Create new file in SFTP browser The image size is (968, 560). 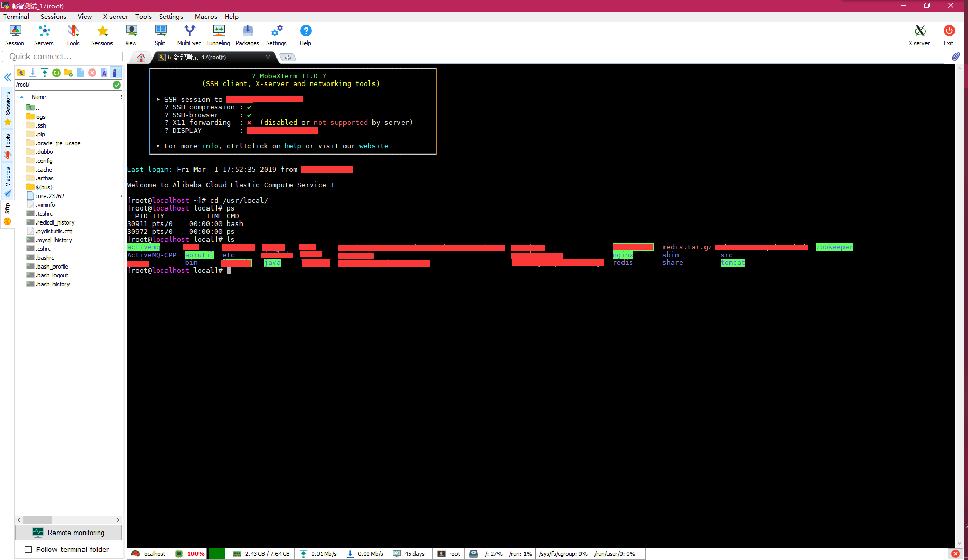(x=80, y=73)
